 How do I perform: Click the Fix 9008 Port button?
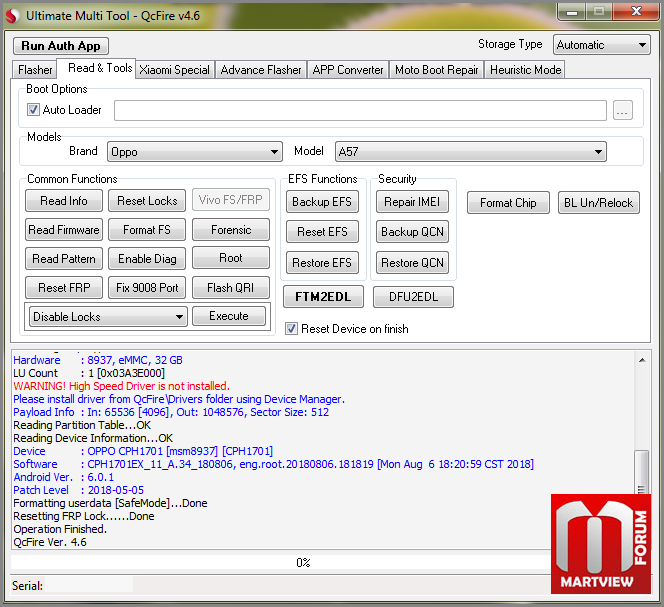(147, 288)
